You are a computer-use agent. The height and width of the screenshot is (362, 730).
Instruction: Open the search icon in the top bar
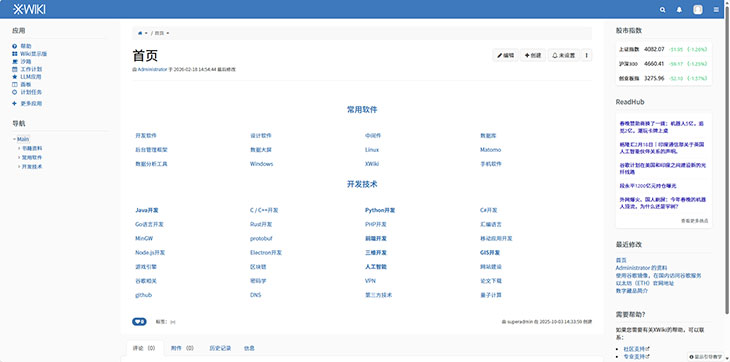662,9
